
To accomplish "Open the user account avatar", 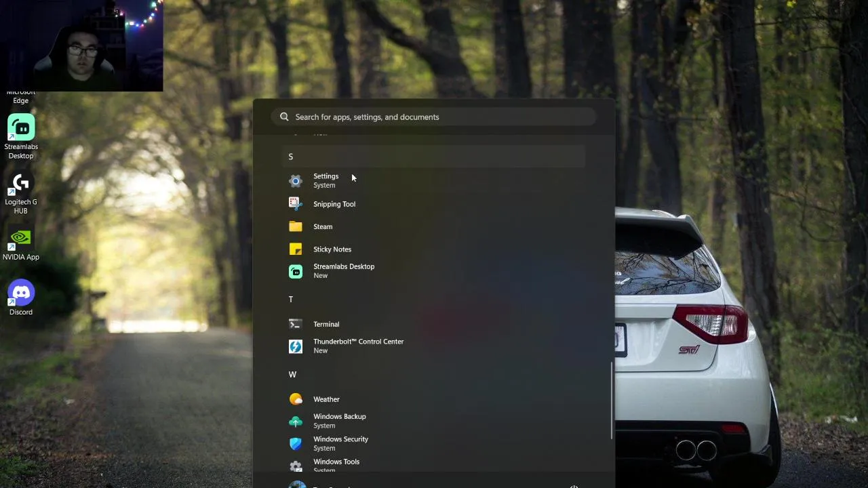I will (297, 485).
